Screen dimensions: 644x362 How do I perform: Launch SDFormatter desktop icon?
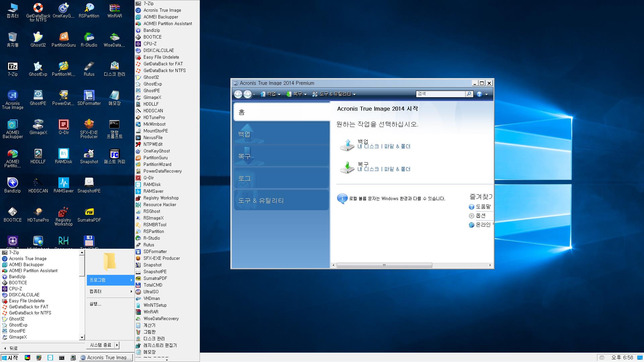89,98
